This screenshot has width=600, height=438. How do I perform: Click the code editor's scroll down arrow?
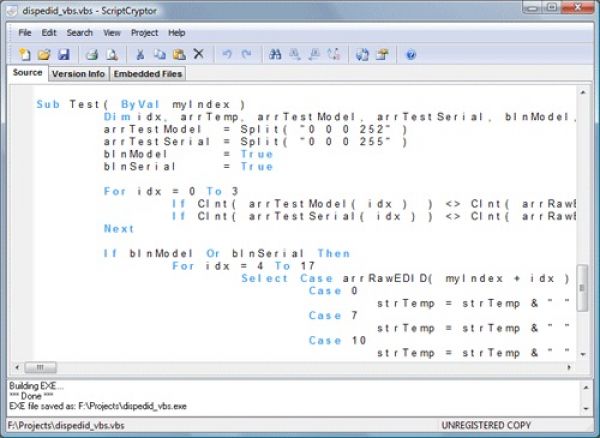[583, 355]
